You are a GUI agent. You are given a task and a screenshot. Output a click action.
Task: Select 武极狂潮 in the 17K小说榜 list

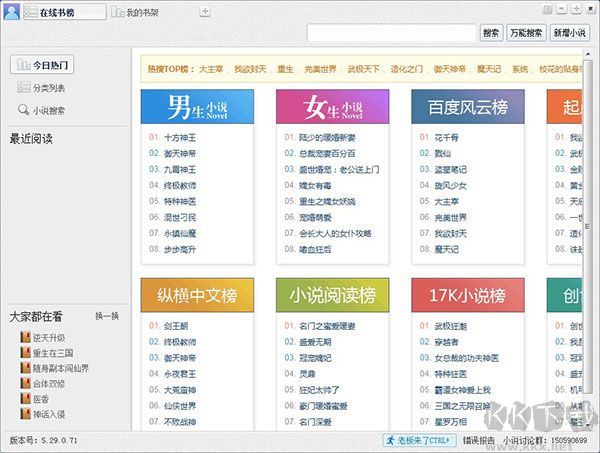tap(450, 326)
